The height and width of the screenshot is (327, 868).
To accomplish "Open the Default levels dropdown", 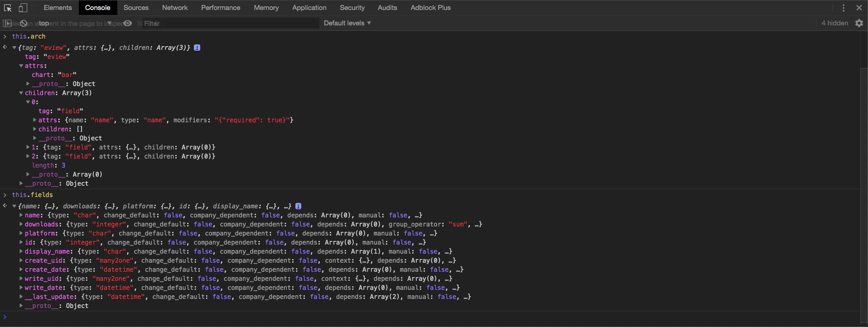I will tap(347, 23).
